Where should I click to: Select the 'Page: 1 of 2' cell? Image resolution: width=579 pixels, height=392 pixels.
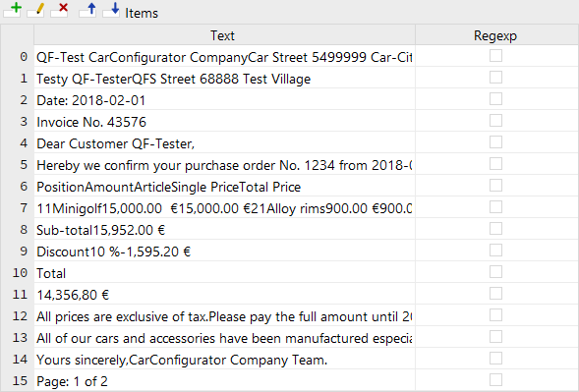pos(224,381)
